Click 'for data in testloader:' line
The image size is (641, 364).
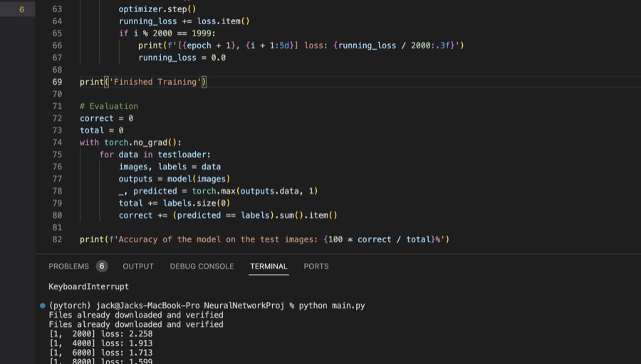pos(155,155)
